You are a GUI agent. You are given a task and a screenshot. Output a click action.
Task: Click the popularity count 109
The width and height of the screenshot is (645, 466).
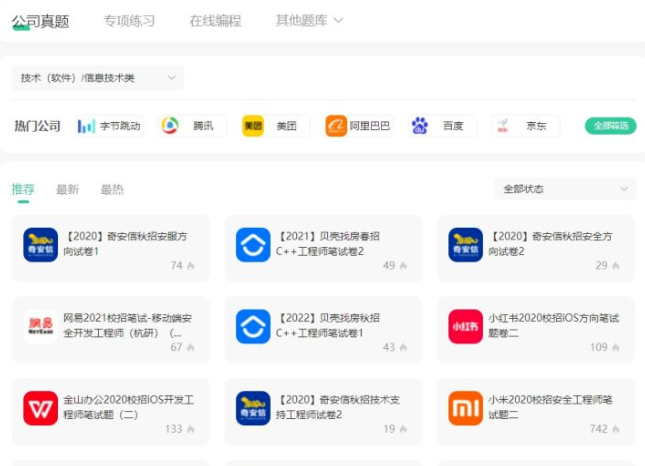click(x=599, y=347)
